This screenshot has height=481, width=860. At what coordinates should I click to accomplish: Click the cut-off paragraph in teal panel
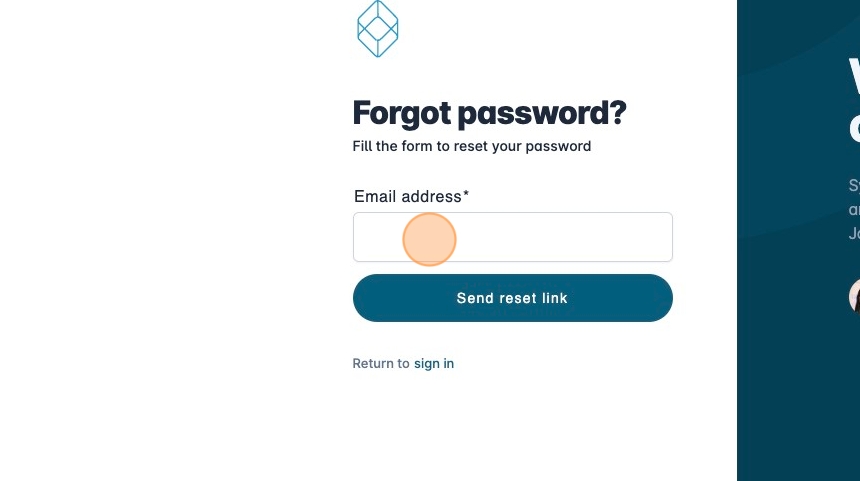[x=854, y=210]
